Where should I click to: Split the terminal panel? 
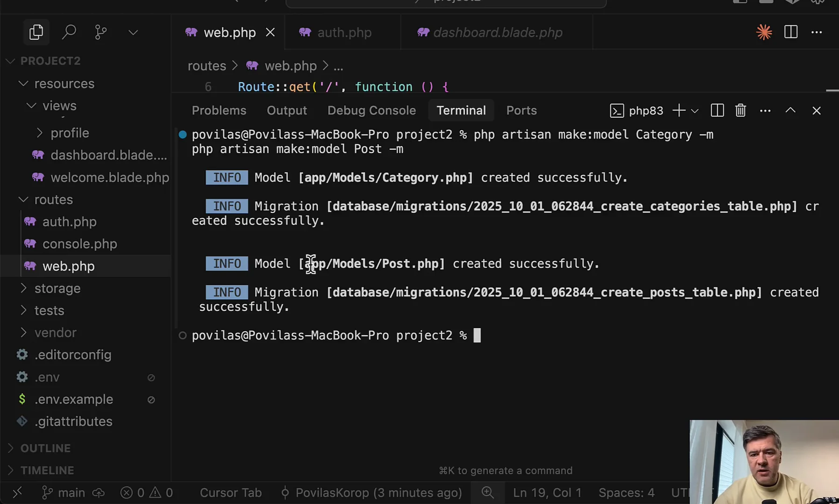717,111
